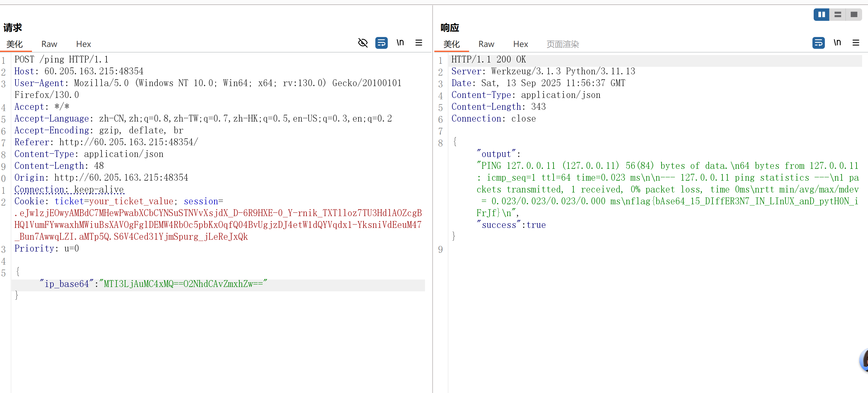Select stacked horizontal layout icon
Screen dimensions: 868x393
point(838,15)
